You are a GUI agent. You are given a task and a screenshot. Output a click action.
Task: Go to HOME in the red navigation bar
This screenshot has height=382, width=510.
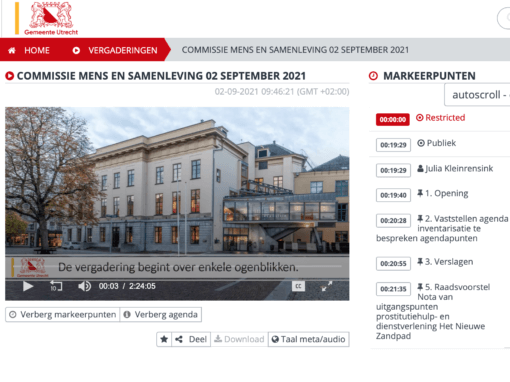37,50
